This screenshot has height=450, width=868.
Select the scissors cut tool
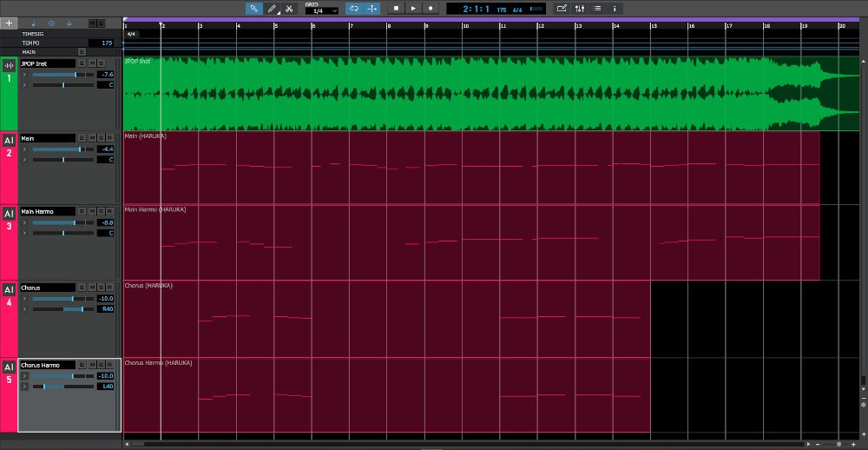pyautogui.click(x=289, y=9)
